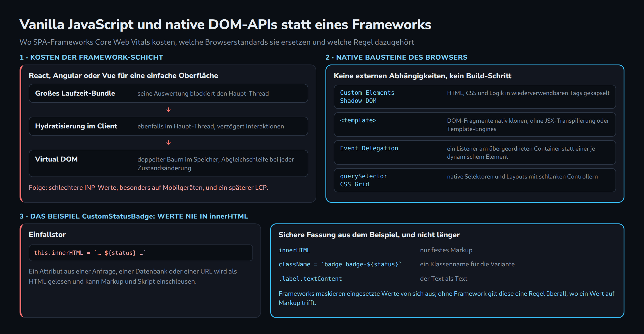
Task: Select heading '3 · DAS BEISPIEL CustomStatusBadge'
Action: (x=134, y=216)
